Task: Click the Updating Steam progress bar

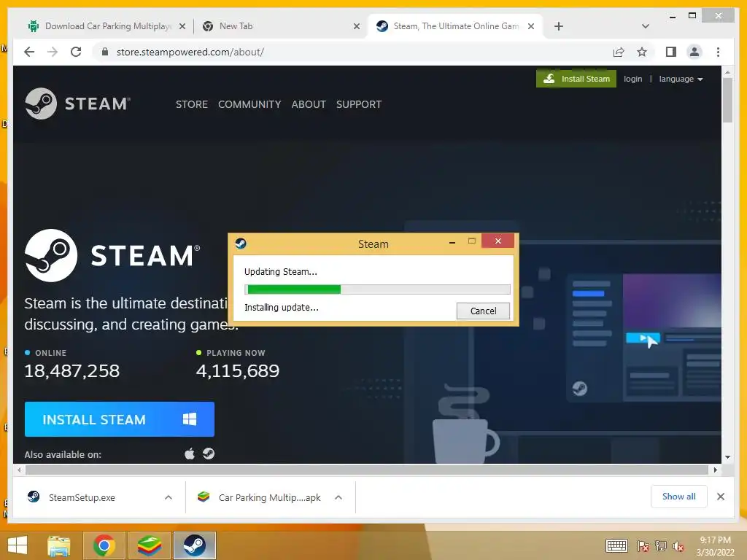Action: click(377, 289)
